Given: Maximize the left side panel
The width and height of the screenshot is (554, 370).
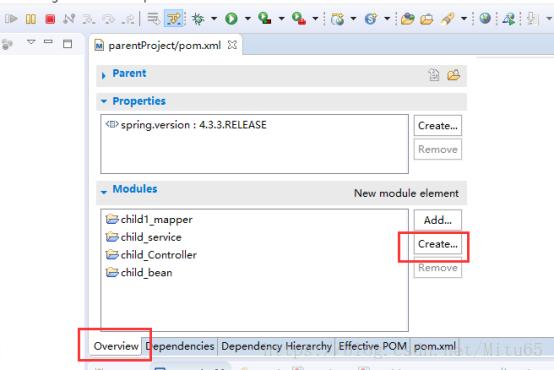Looking at the screenshot, I should tap(67, 44).
